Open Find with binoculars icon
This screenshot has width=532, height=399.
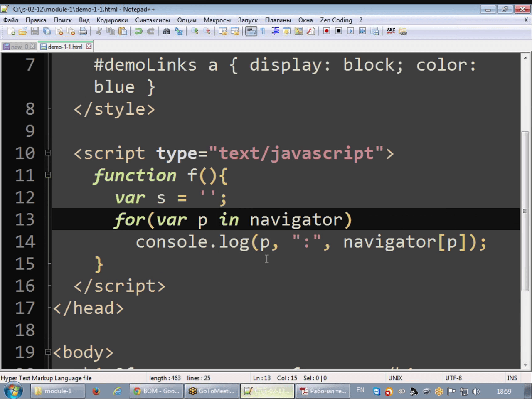[166, 31]
